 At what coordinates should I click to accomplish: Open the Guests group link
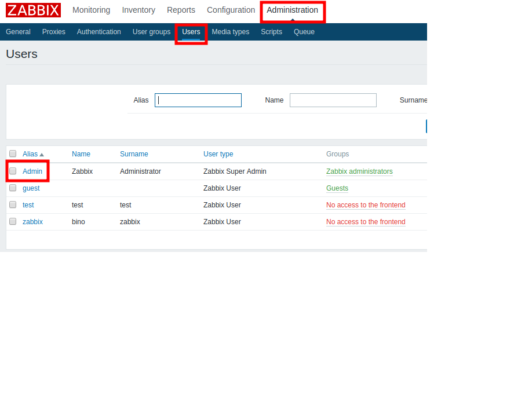coord(337,188)
